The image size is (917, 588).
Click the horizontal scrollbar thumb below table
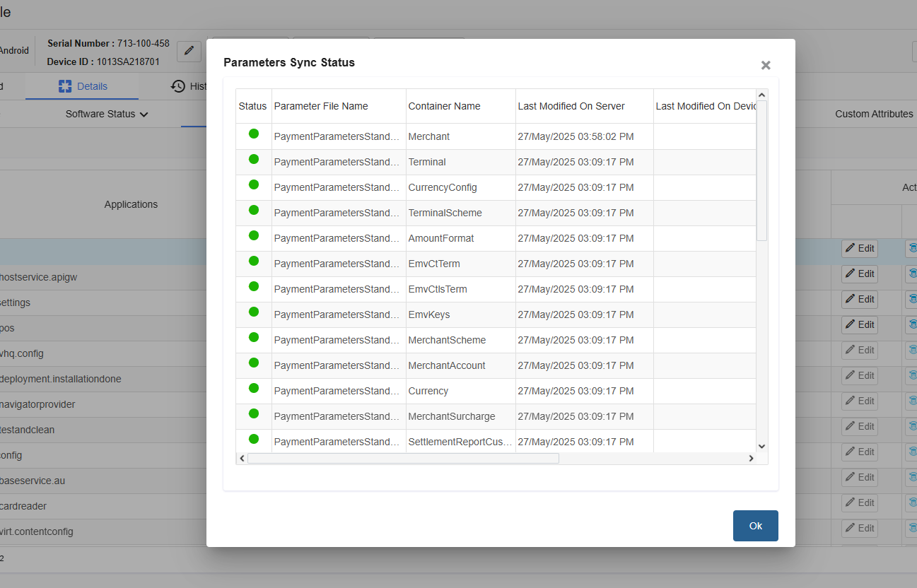point(403,458)
